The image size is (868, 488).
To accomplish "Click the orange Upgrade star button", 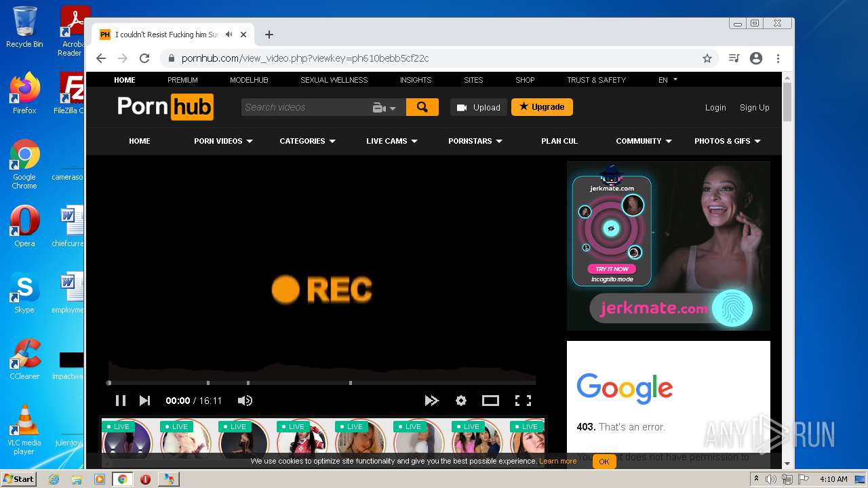I will [x=542, y=107].
